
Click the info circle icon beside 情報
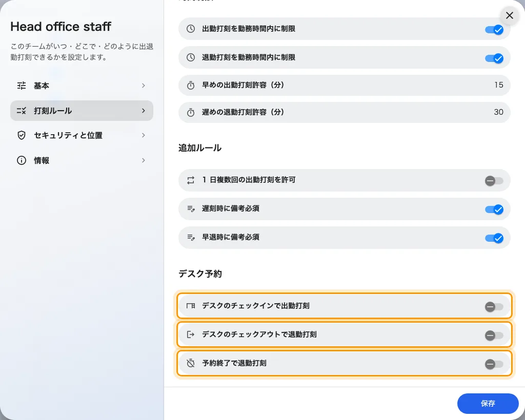[22, 160]
